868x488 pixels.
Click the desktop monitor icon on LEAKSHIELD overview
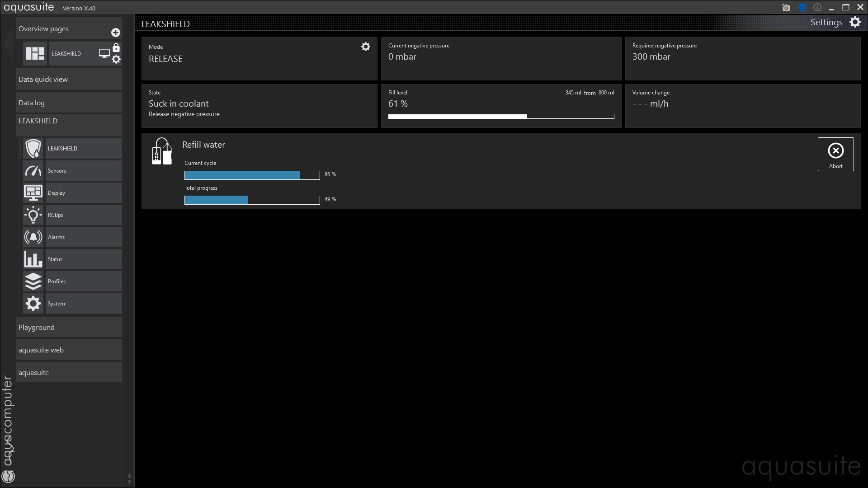tap(104, 53)
